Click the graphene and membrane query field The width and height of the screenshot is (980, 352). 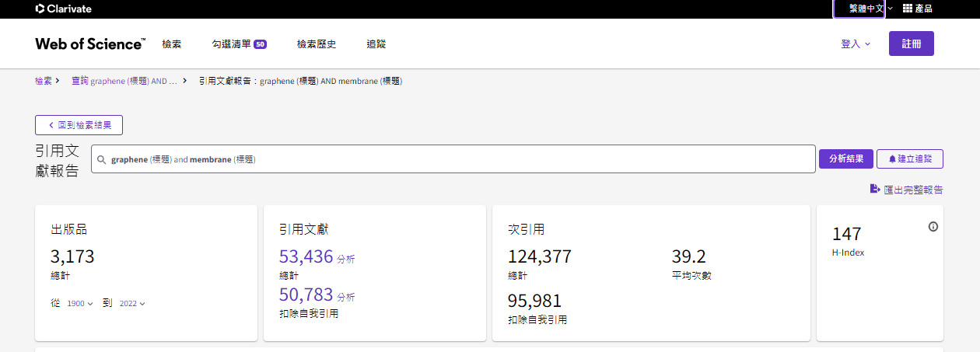click(453, 159)
